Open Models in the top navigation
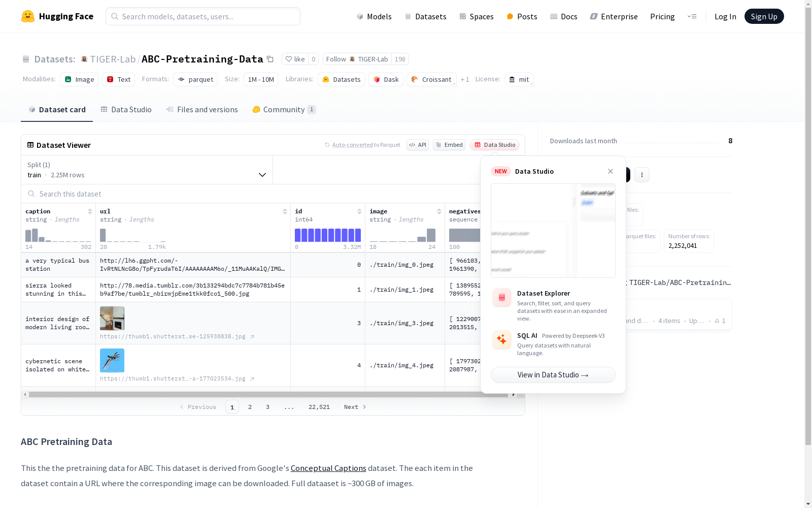 click(374, 16)
